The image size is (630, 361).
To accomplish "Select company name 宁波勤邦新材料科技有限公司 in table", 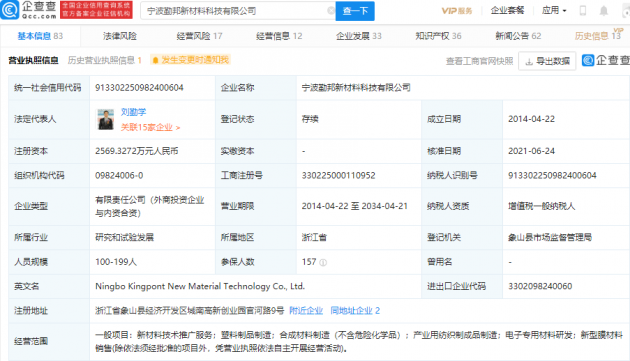I will 356,88.
